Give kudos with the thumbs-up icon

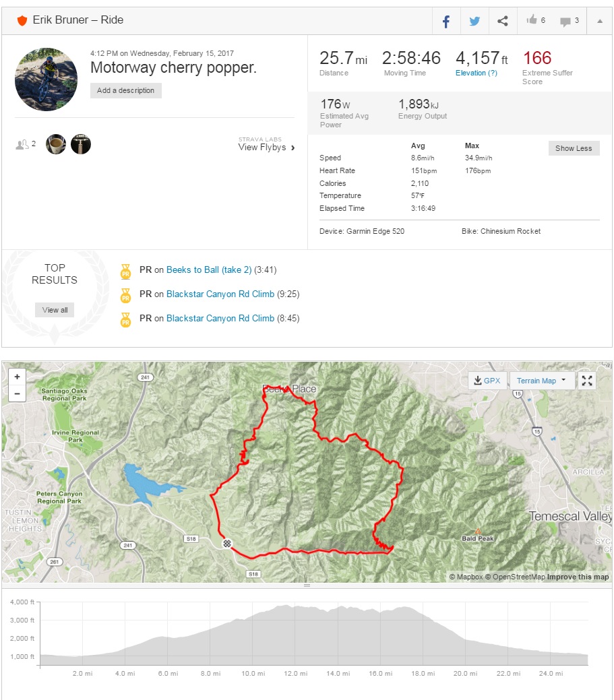[532, 21]
